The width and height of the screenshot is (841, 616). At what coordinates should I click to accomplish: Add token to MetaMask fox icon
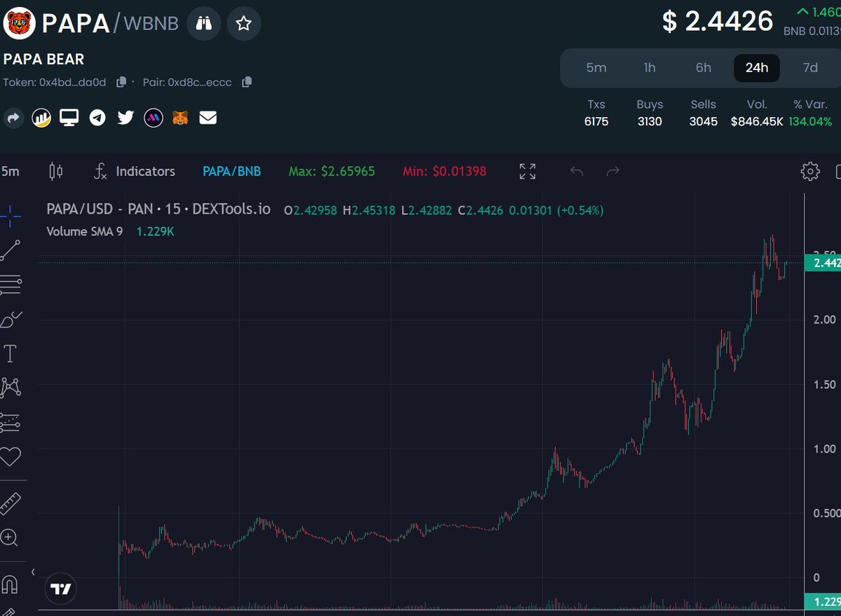point(181,118)
